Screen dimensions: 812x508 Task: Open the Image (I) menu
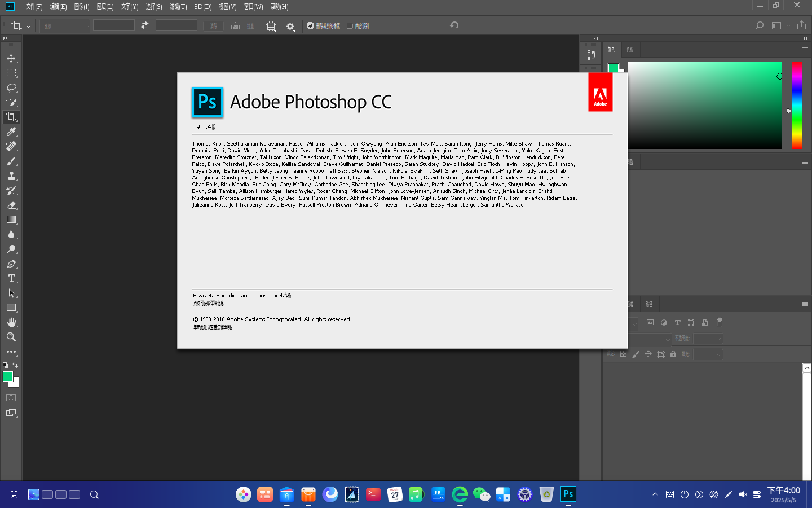[x=82, y=7]
